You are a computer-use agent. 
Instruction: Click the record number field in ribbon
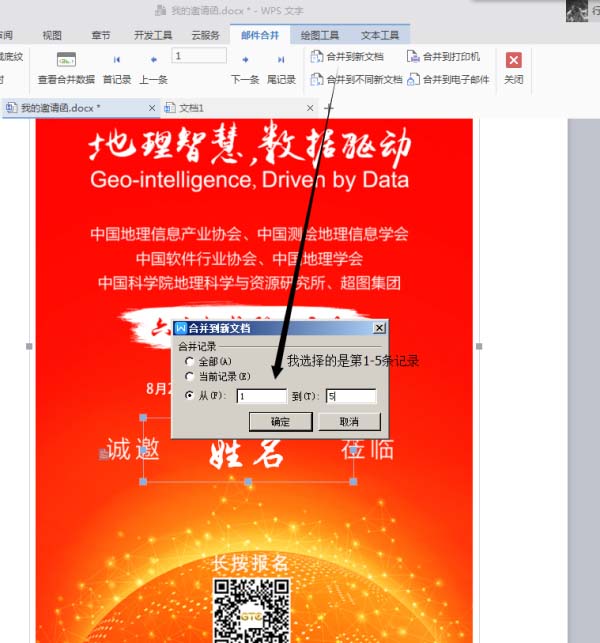click(199, 55)
